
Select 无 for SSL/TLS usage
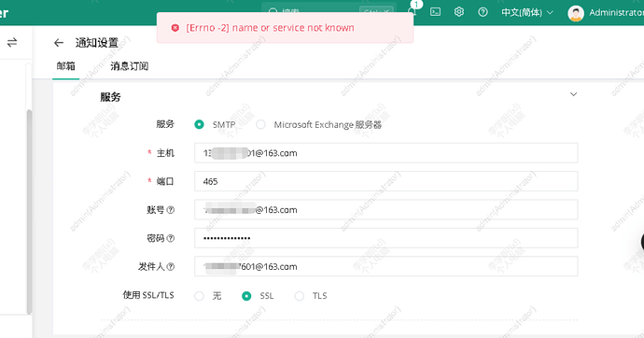pos(199,296)
